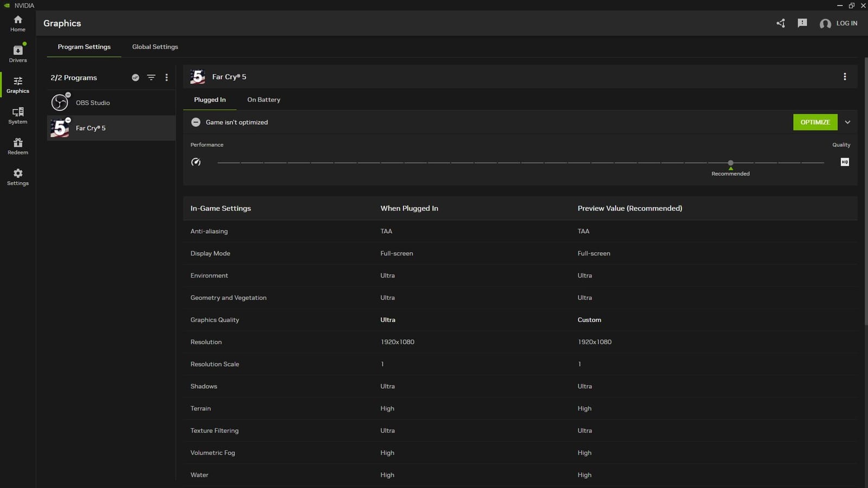Click the performance gauge icon beside the slider

(196, 162)
